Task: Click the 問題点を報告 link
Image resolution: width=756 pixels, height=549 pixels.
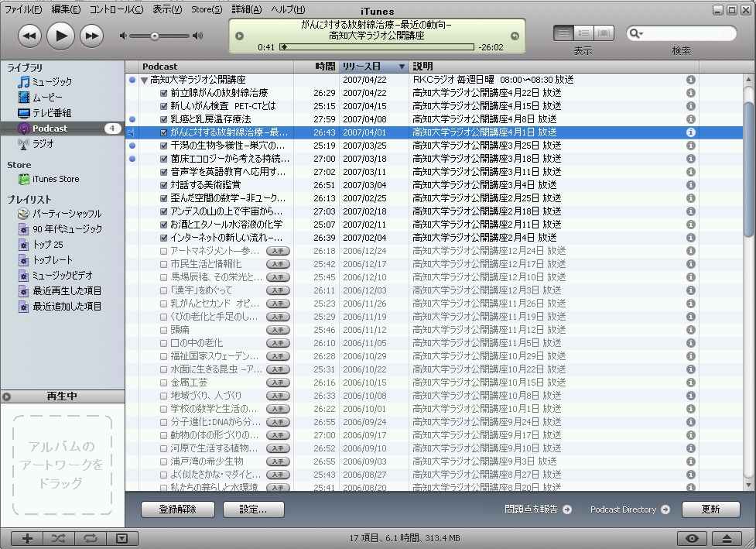Action: (538, 510)
